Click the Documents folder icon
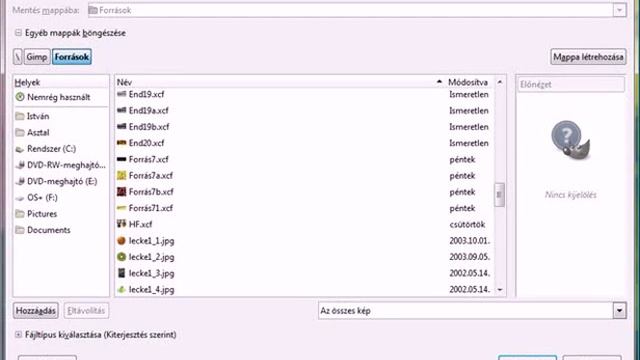Image resolution: width=640 pixels, height=360 pixels. pos(20,230)
